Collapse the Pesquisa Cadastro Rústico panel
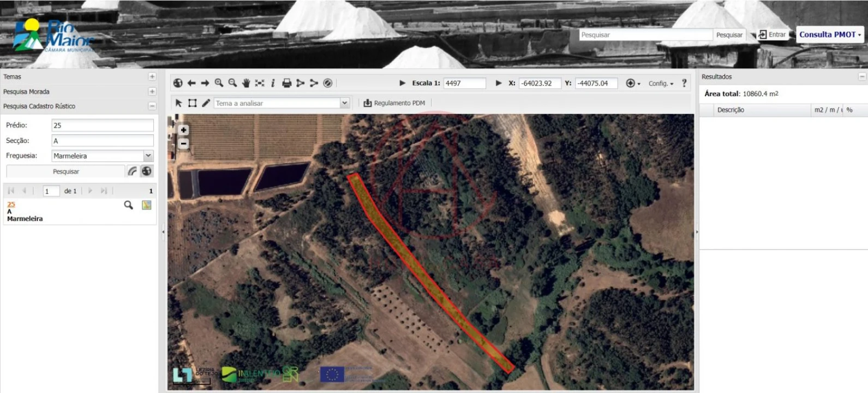The height and width of the screenshot is (393, 868). (152, 106)
